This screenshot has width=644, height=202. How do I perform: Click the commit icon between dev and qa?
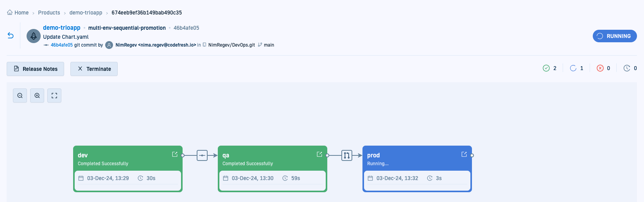point(202,155)
